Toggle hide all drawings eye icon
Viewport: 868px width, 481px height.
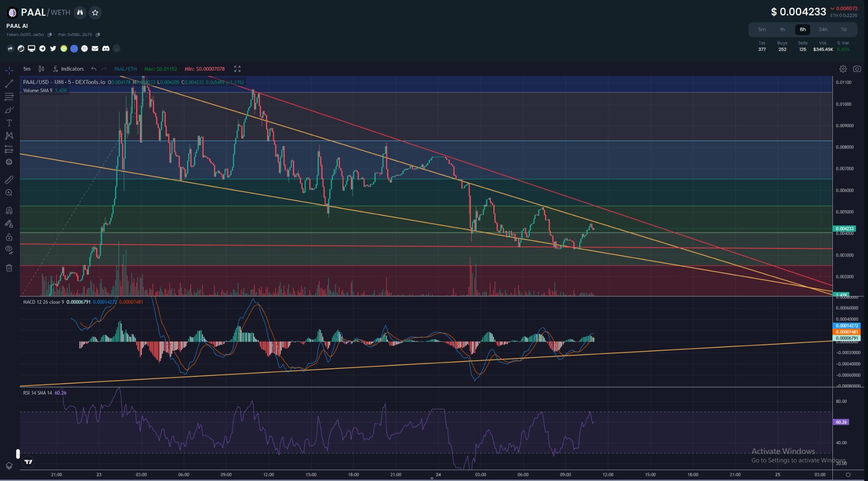click(9, 250)
